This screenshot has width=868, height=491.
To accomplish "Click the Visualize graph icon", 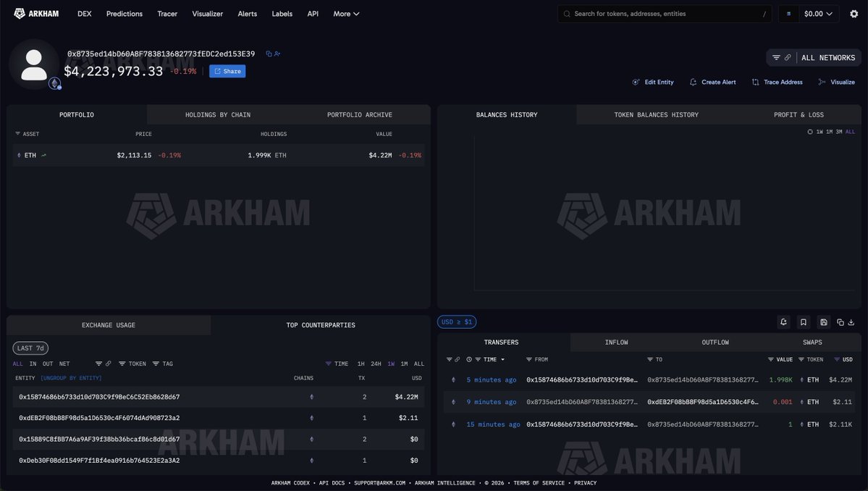I will (x=822, y=82).
